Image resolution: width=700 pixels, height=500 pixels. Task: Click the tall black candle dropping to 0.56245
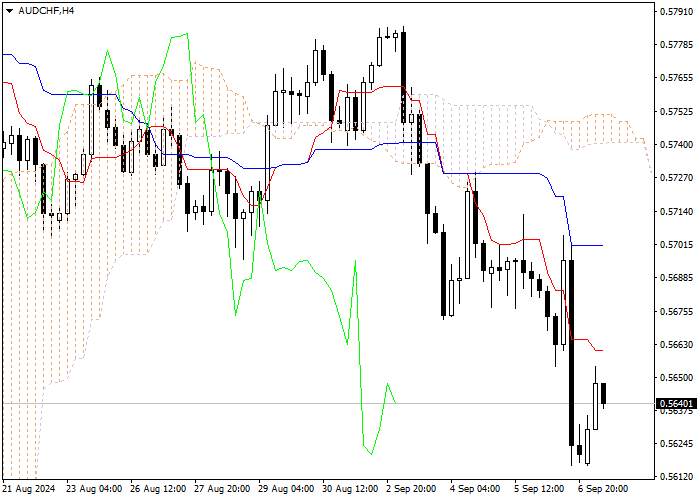(571, 352)
